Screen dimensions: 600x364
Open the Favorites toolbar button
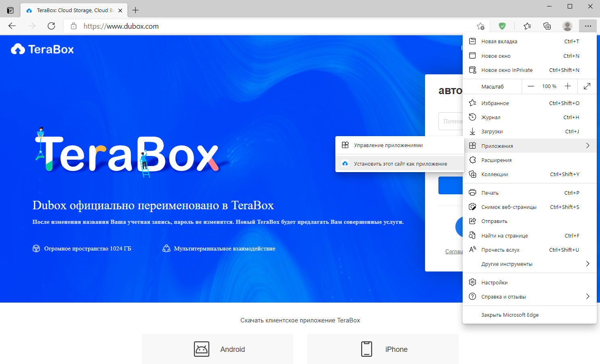click(x=527, y=26)
